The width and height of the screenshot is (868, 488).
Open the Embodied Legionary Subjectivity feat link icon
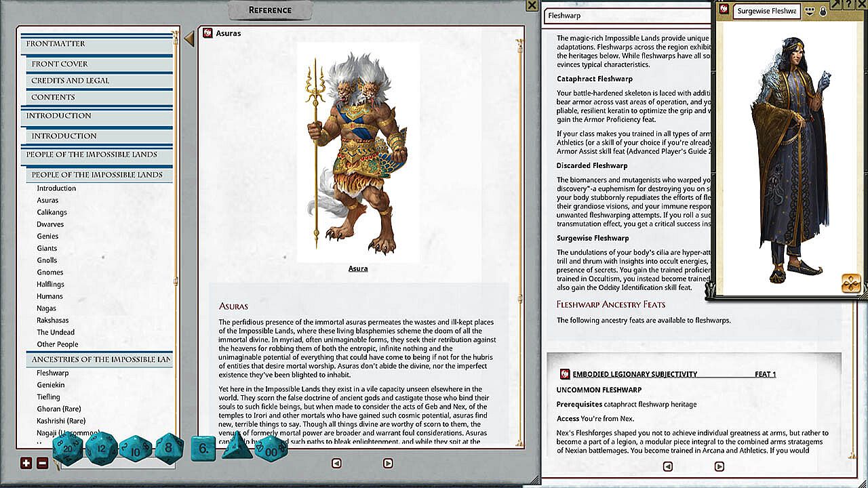(x=564, y=374)
